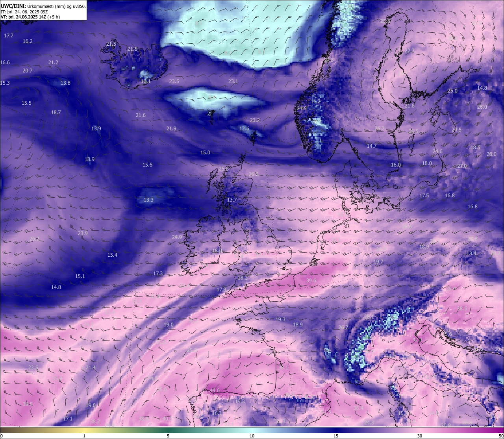504x439 pixels.
Task: Click the 23.1 map value
Action: 233,82
